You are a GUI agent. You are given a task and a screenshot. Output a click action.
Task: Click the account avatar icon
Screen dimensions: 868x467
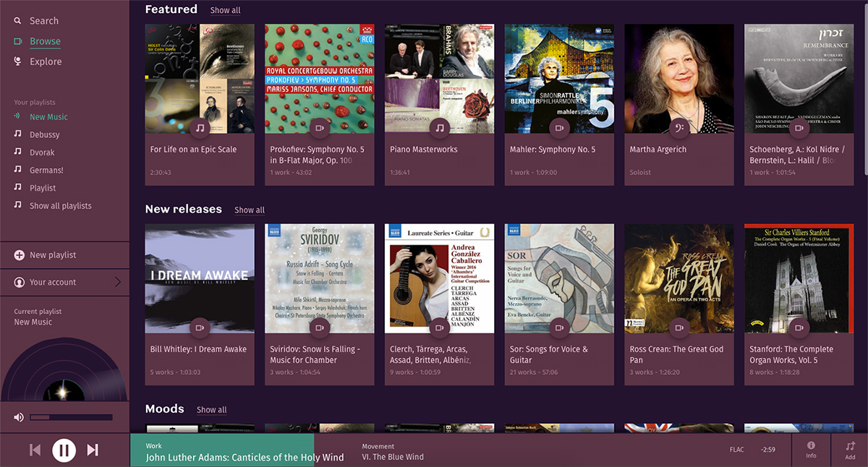[18, 282]
